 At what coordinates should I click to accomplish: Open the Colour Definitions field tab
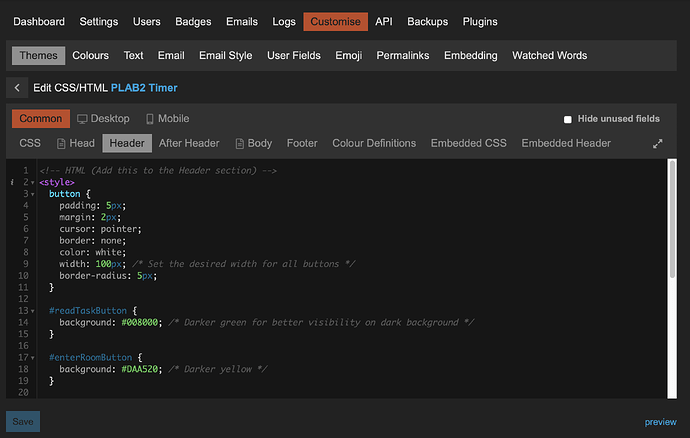[374, 144]
